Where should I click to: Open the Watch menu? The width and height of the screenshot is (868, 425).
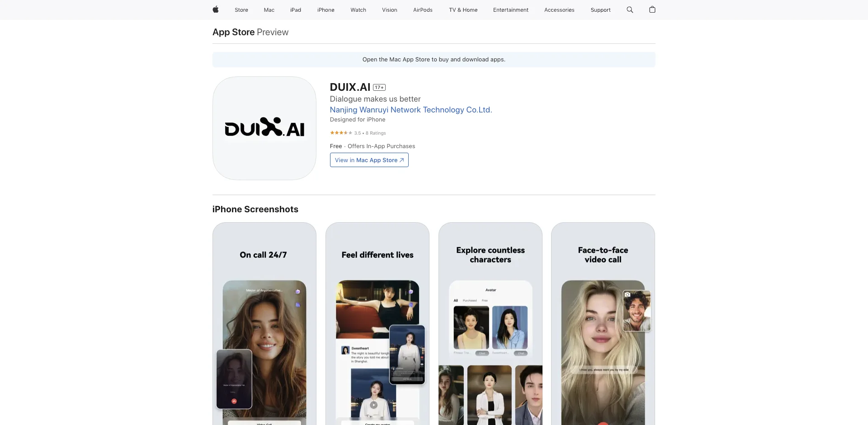[x=359, y=10]
